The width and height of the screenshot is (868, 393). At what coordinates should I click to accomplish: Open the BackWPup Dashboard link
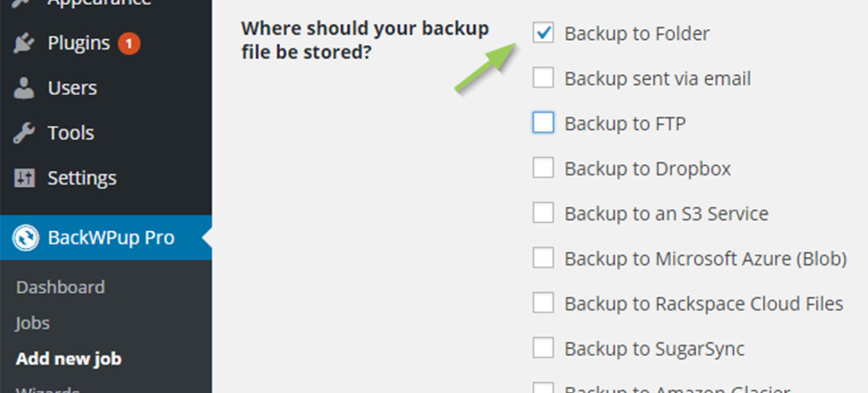tap(60, 287)
